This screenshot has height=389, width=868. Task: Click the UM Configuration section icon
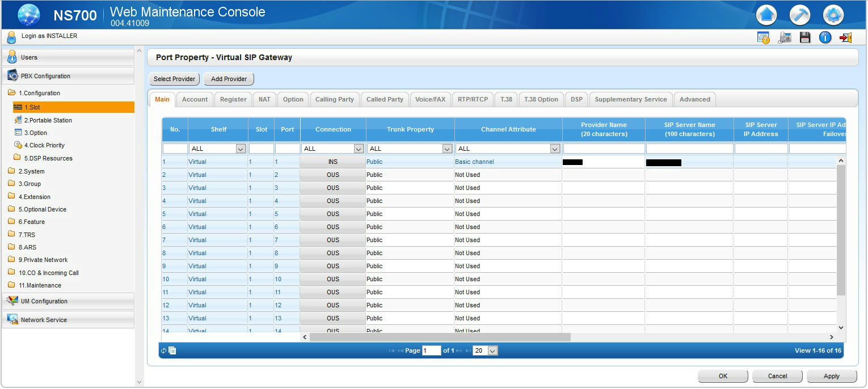tap(12, 301)
